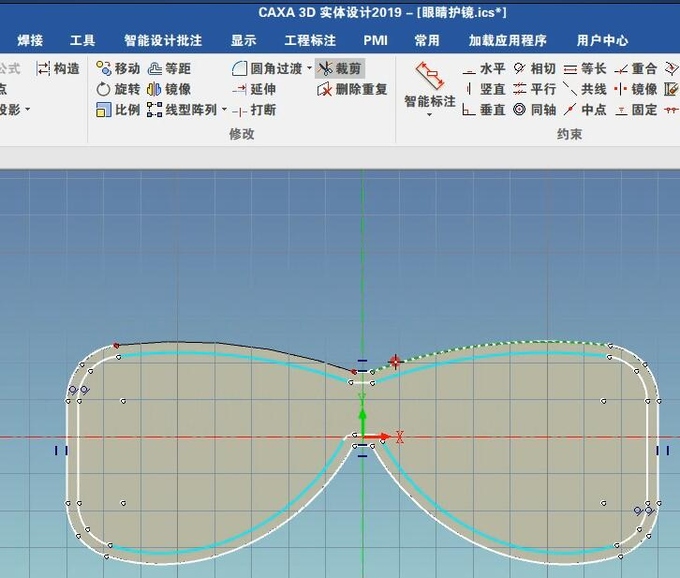Viewport: 680px width, 578px height.
Task: Apply 平行 (Parallel) constraint
Action: [x=534, y=89]
